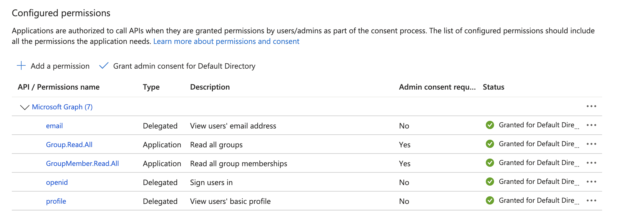644x211 pixels.
Task: Click the checkmark icon for Grant admin consent
Action: tap(104, 66)
